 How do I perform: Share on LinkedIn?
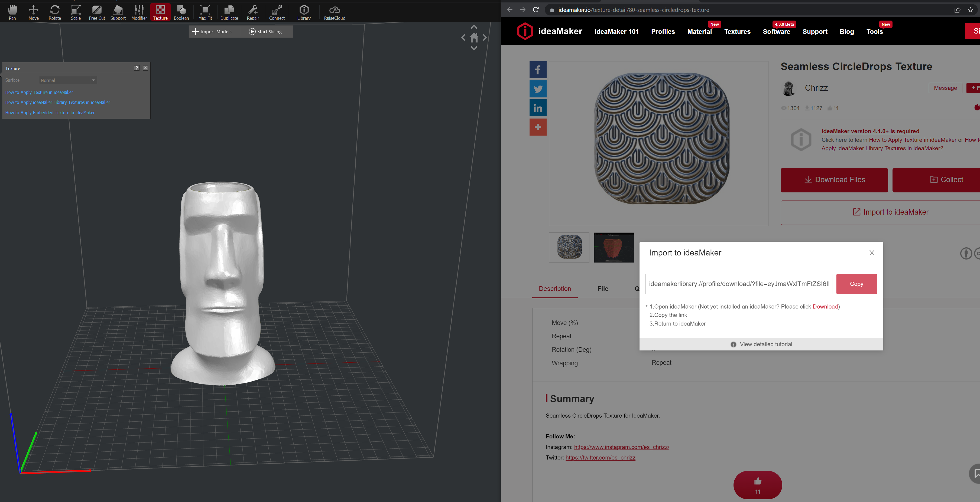pos(538,108)
